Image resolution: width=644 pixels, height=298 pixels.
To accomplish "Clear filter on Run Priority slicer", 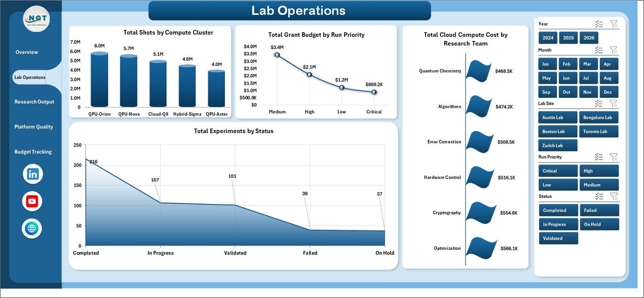I will 614,157.
